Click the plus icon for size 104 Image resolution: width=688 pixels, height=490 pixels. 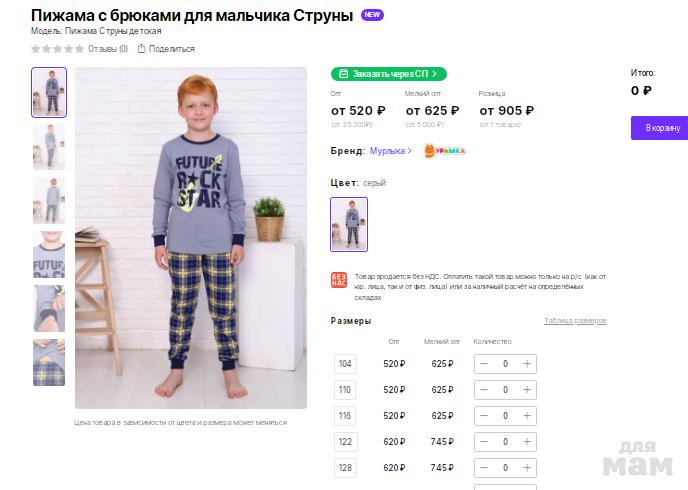(527, 364)
